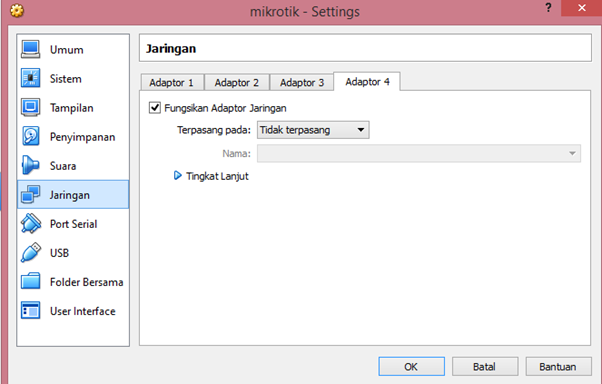Cancel with the Batal button
The image size is (602, 384).
[485, 367]
